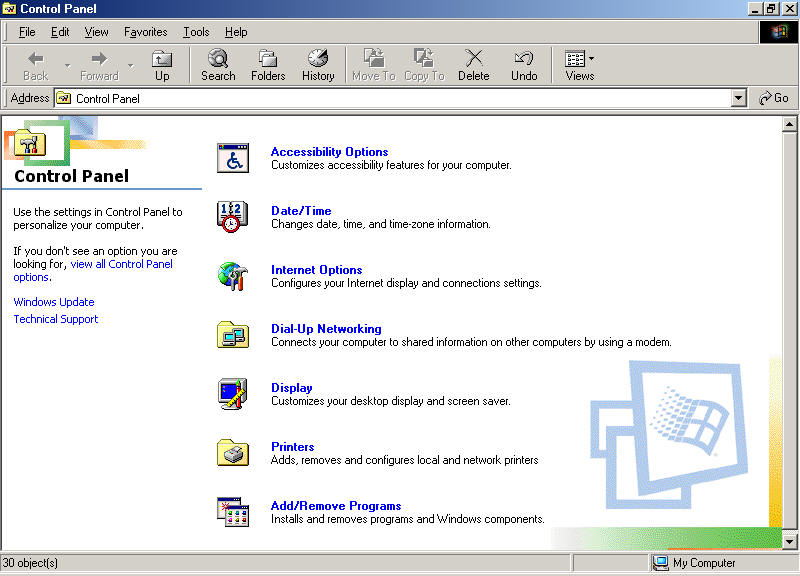Follow the Windows Update link
800x576 pixels.
click(x=54, y=302)
